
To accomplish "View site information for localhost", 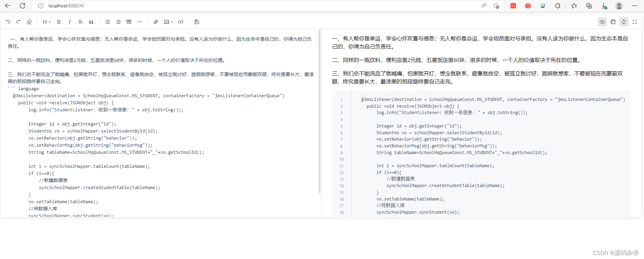I will point(41,6).
